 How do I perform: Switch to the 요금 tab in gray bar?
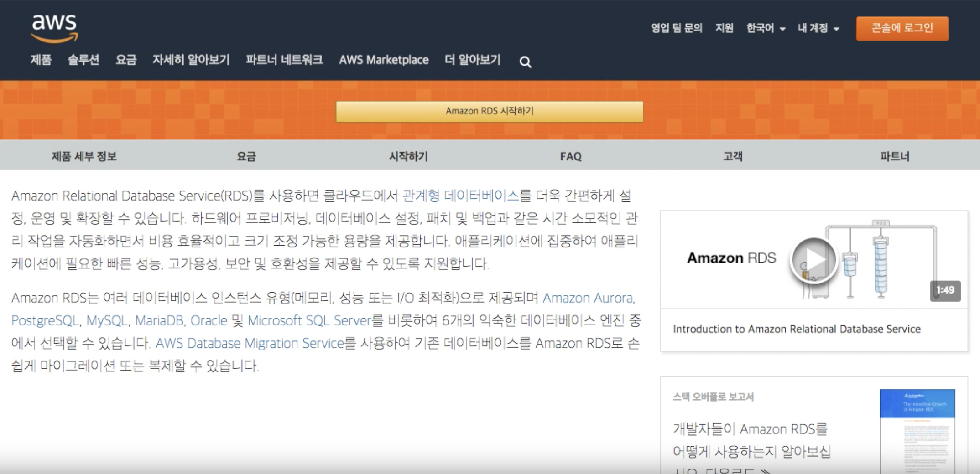pyautogui.click(x=246, y=156)
